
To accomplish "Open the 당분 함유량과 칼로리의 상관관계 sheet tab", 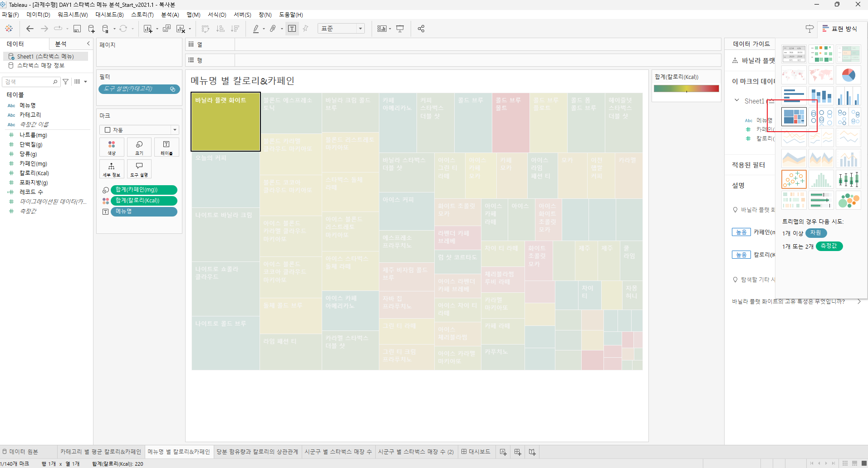I will coord(257,452).
